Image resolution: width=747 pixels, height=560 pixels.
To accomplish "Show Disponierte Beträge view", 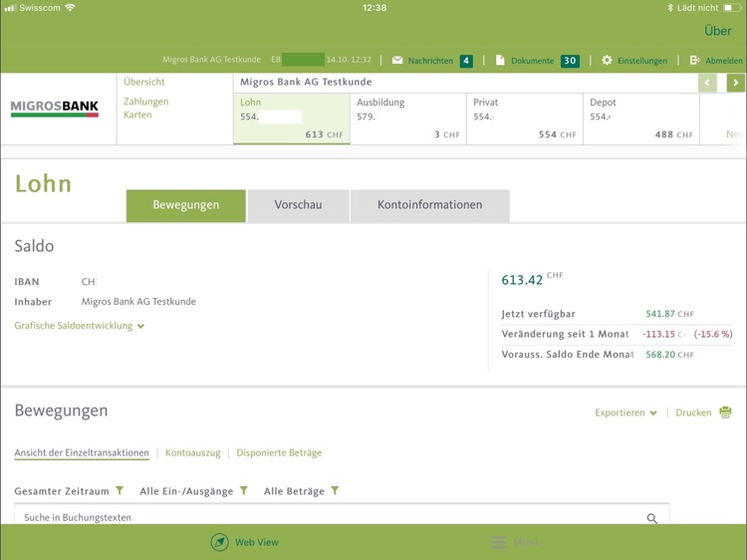I will click(279, 452).
